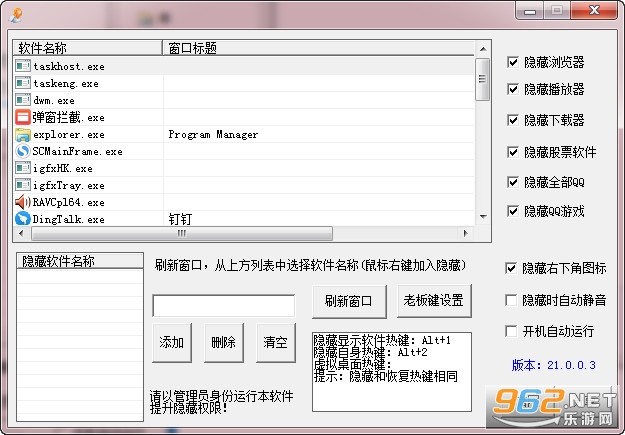This screenshot has height=435, width=625.
Task: Select the igfxTray.exe row text
Action: click(x=69, y=186)
